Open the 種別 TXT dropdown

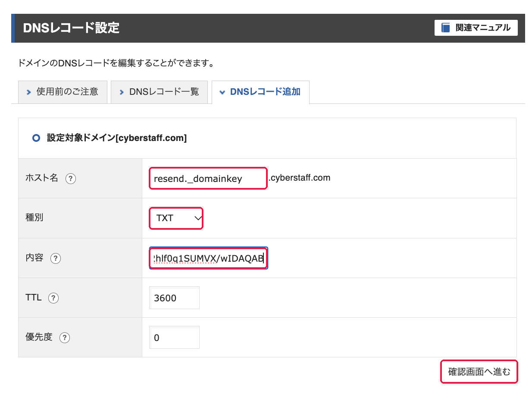point(176,218)
